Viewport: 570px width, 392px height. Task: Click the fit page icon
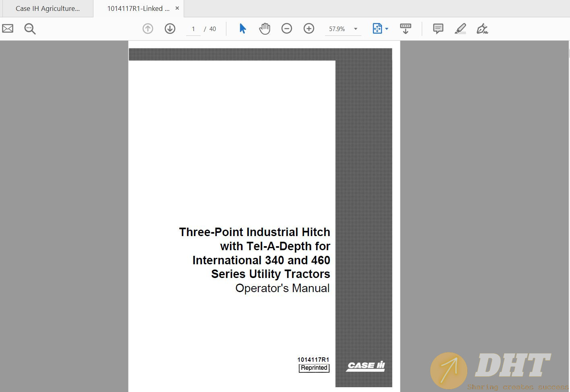(x=377, y=29)
